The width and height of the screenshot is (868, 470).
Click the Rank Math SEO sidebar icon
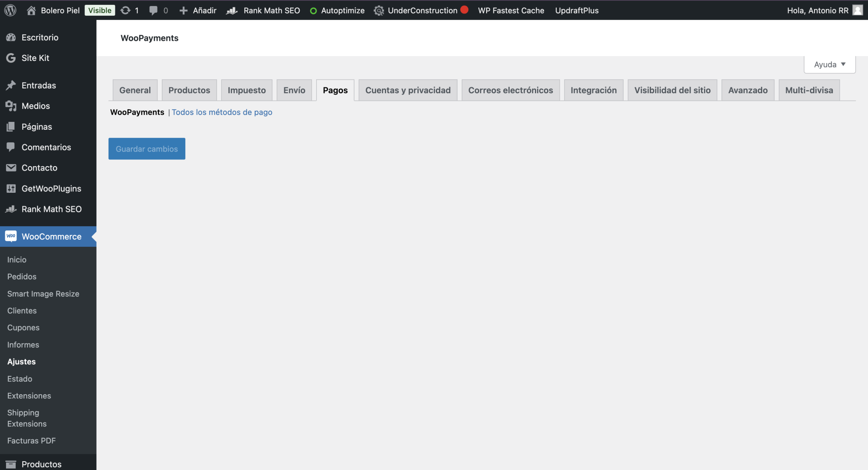11,209
